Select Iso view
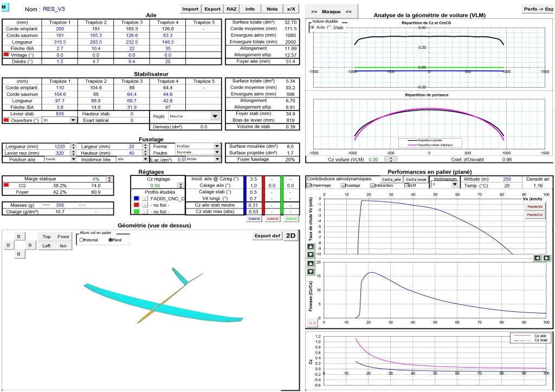The height and width of the screenshot is (392, 555). (x=63, y=246)
